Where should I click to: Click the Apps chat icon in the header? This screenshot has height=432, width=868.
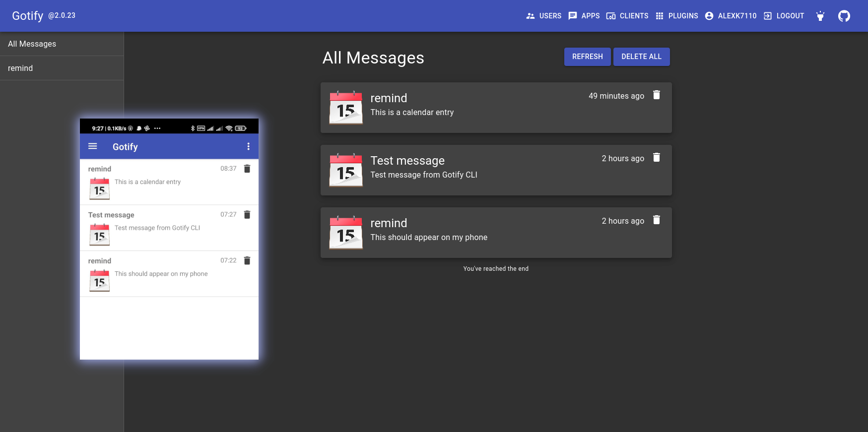pyautogui.click(x=573, y=16)
